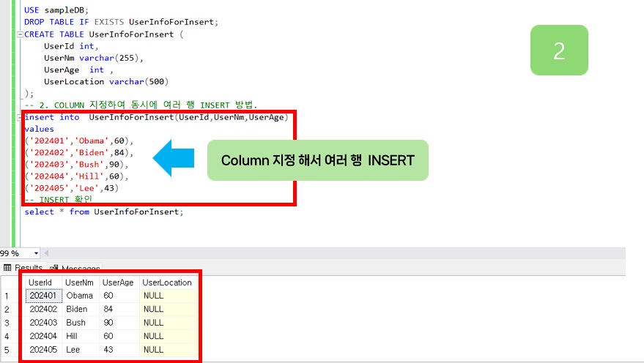Click the 'select * from UserInfoForInsert;' line
This screenshot has width=644, height=363.
[x=104, y=212]
